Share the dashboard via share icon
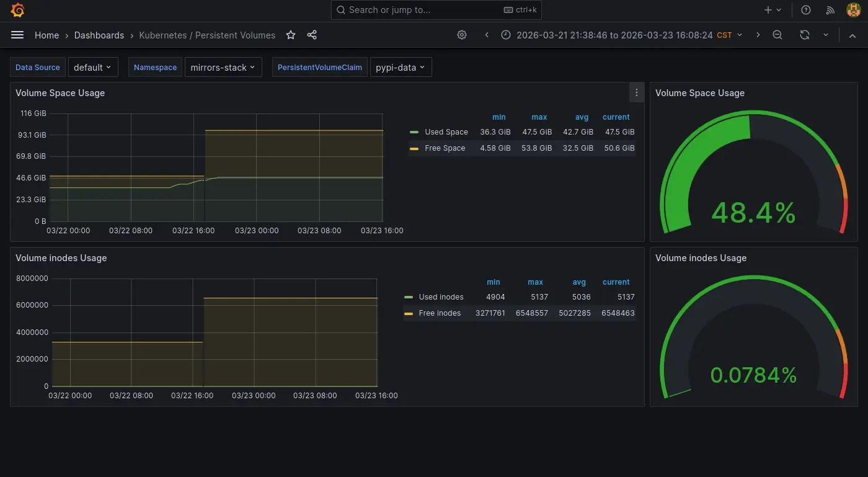Screen dimensions: 868x477 (312, 35)
